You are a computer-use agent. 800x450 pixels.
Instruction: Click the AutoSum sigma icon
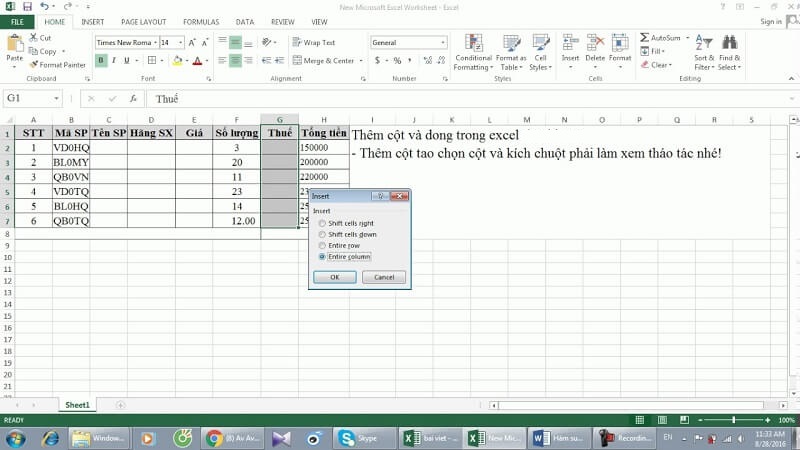(645, 38)
